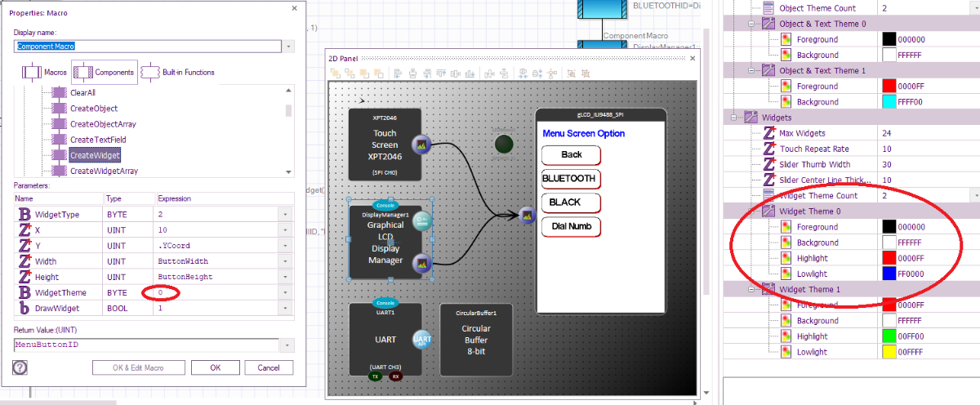This screenshot has width=980, height=405.
Task: Click the ungroup selection toolbar icon
Action: pyautogui.click(x=586, y=73)
